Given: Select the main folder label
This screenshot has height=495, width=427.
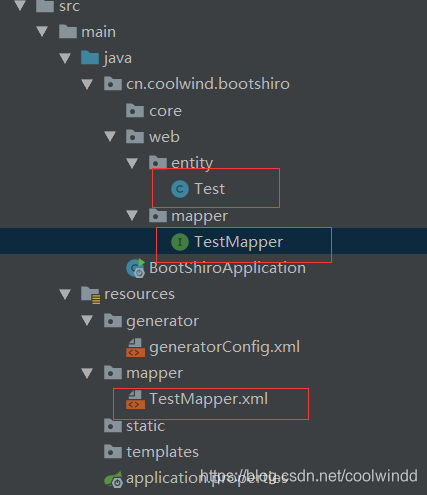Looking at the screenshot, I should pos(99,32).
